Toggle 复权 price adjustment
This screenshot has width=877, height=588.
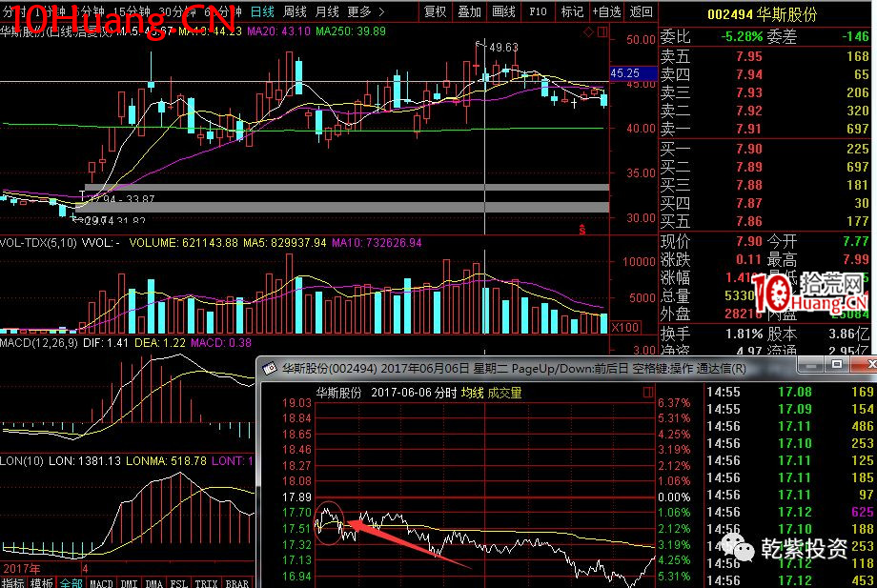click(x=436, y=11)
